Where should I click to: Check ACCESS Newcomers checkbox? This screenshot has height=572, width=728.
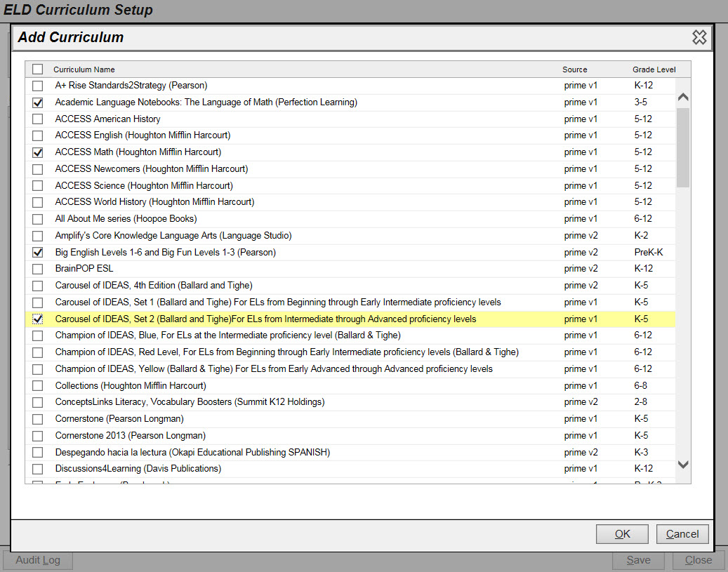[x=38, y=169]
